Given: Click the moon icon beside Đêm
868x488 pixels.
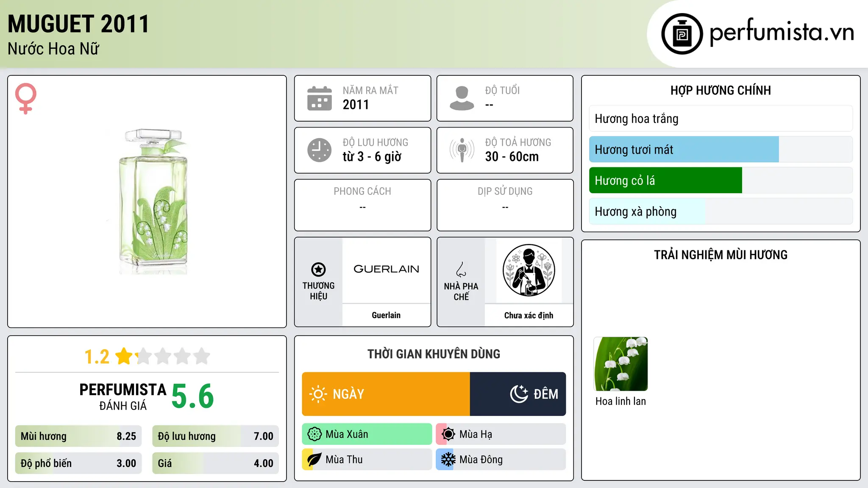Looking at the screenshot, I should coord(519,394).
